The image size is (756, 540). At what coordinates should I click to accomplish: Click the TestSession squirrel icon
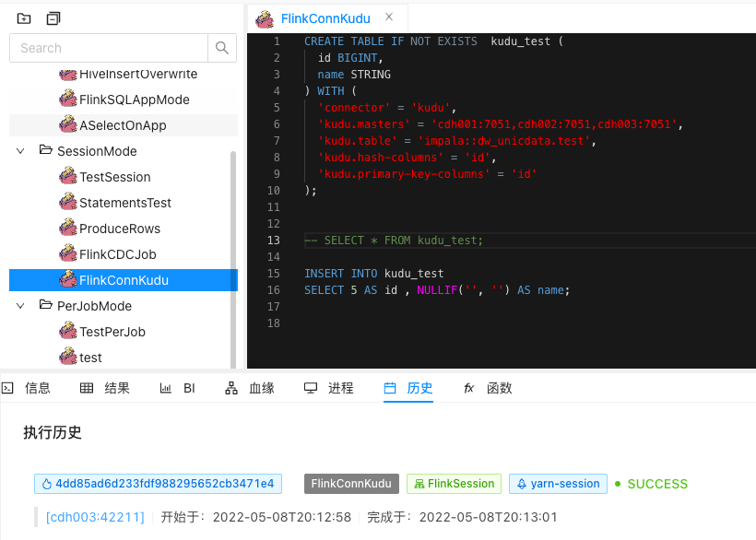coord(68,176)
